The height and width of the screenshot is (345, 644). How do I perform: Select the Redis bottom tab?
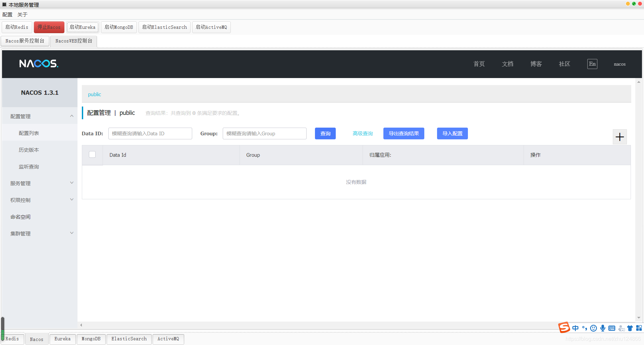[12, 339]
